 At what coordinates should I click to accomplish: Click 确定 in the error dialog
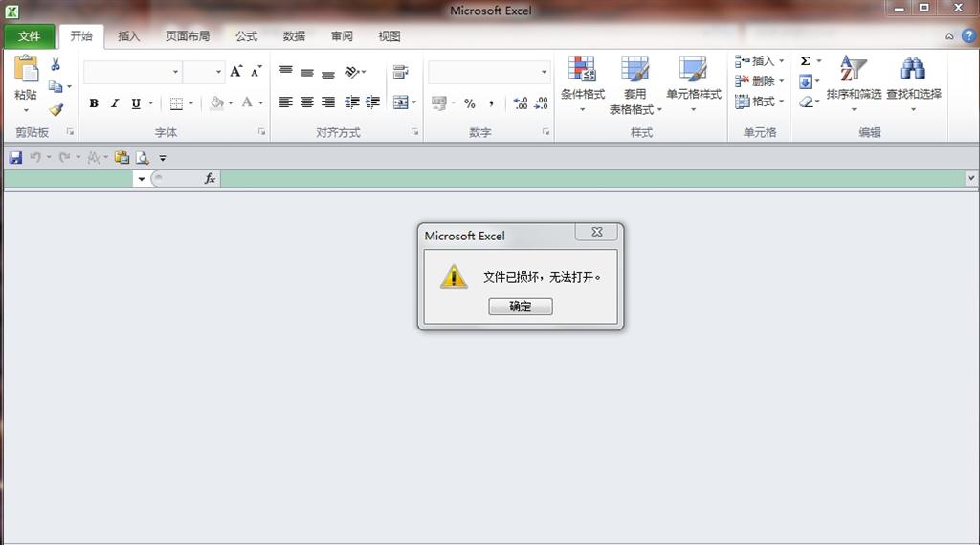point(521,306)
